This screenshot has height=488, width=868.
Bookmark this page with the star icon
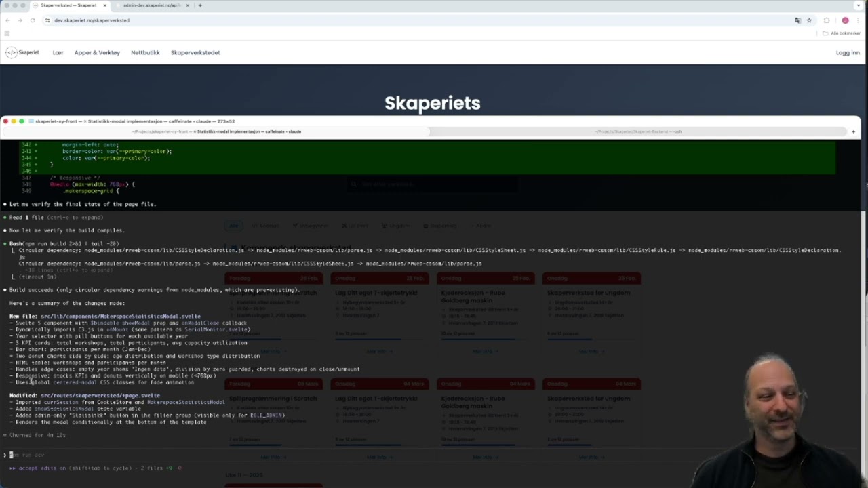click(809, 20)
